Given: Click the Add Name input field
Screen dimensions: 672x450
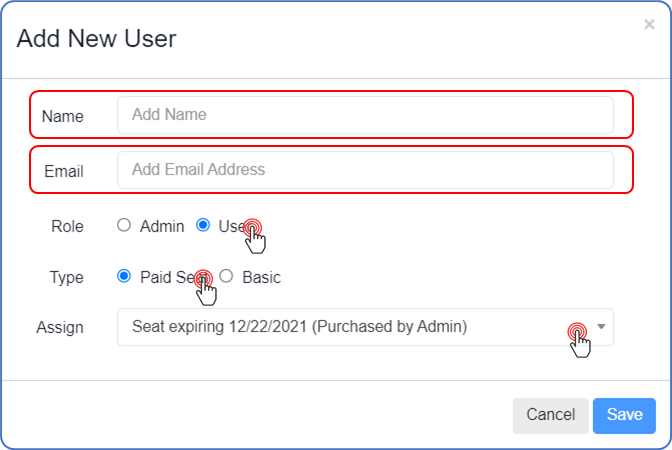Looking at the screenshot, I should 365,115.
